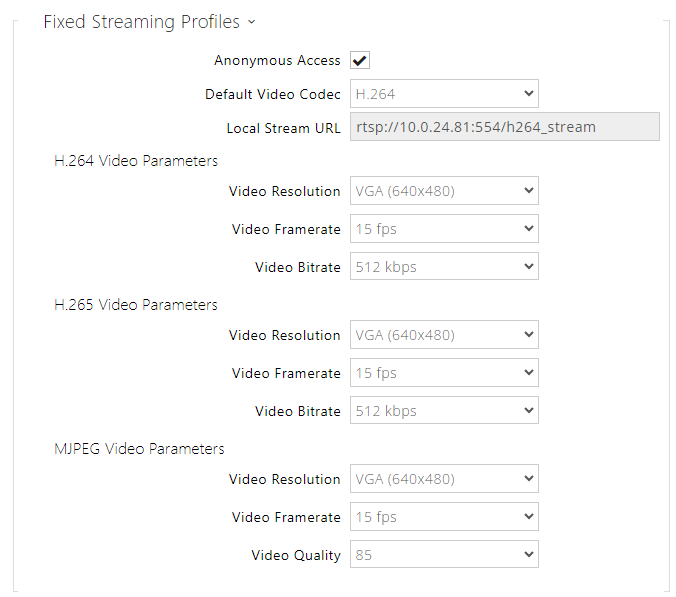Click the Local Stream URL label
Image resolution: width=676 pixels, height=597 pixels.
point(284,128)
